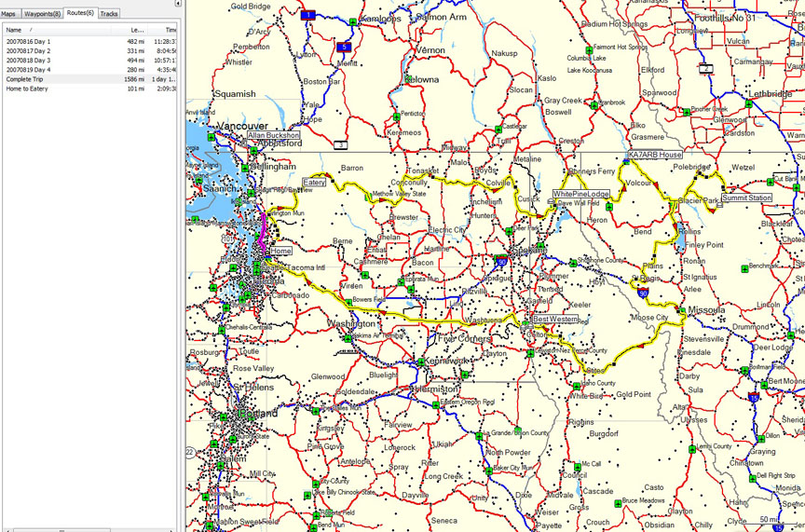
Task: Select the 20070816 Day 1 route
Action: tap(29, 42)
